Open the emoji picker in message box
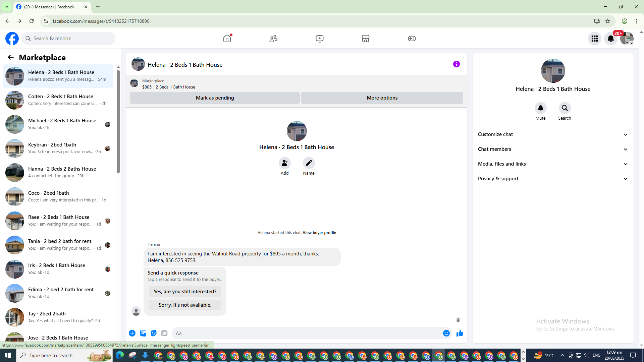Screen dimensions: 644x362 point(446,333)
